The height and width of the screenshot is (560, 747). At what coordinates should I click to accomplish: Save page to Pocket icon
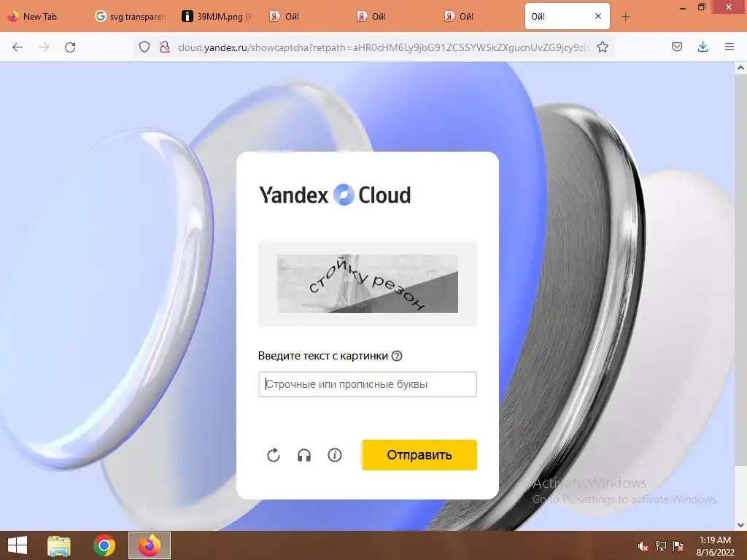click(677, 47)
